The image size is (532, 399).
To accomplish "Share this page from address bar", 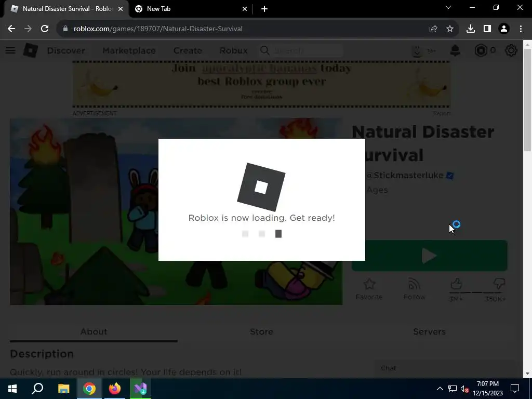I will point(433,29).
